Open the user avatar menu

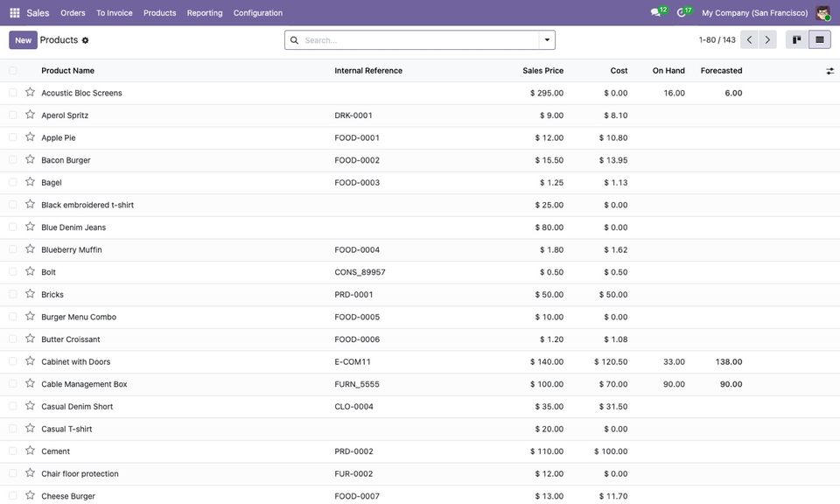click(822, 13)
